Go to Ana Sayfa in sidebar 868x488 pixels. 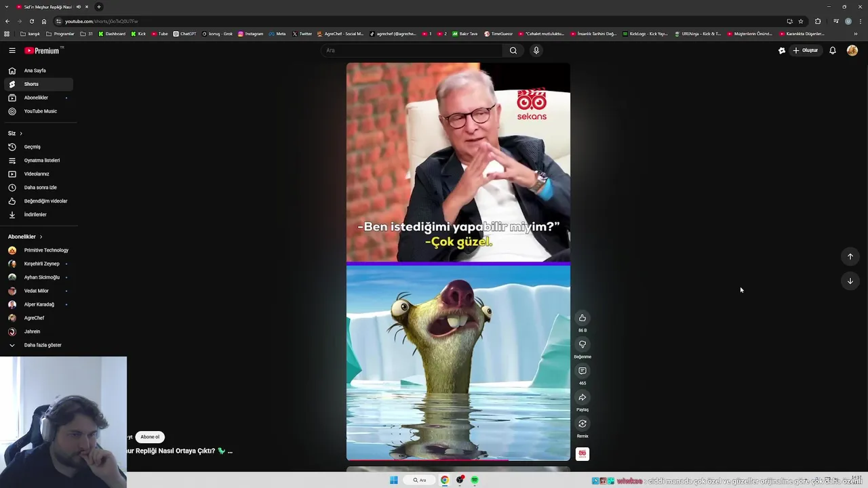coord(38,70)
